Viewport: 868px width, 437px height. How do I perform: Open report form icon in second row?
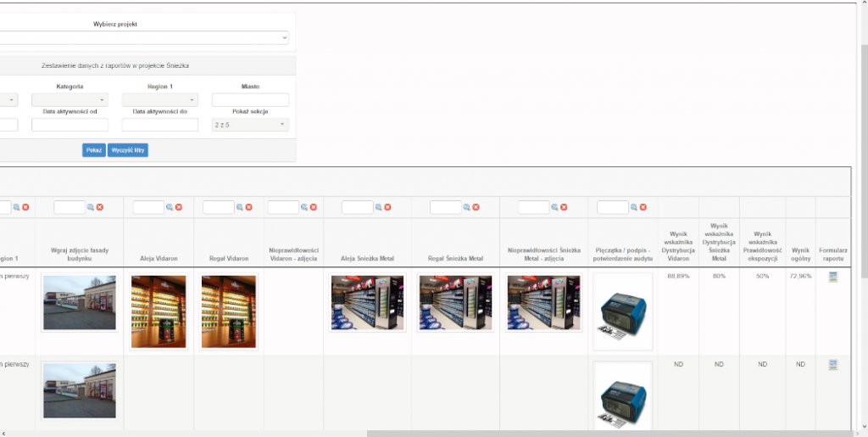tap(832, 365)
